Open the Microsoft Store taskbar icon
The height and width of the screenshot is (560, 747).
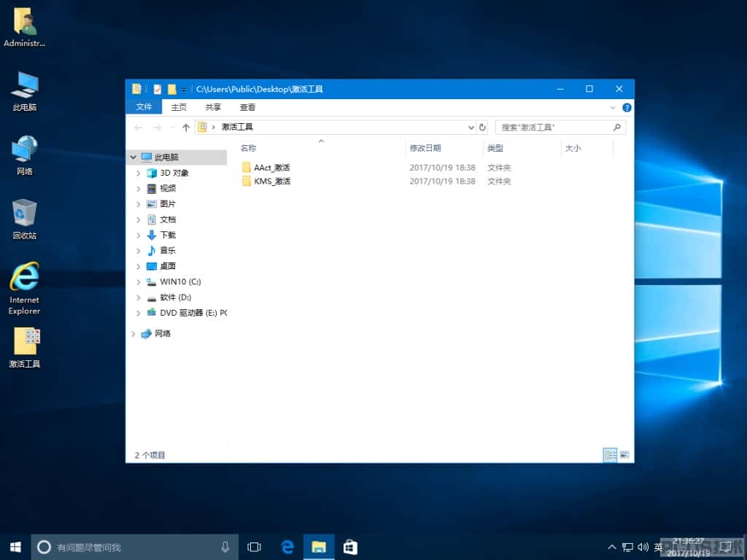(x=350, y=547)
